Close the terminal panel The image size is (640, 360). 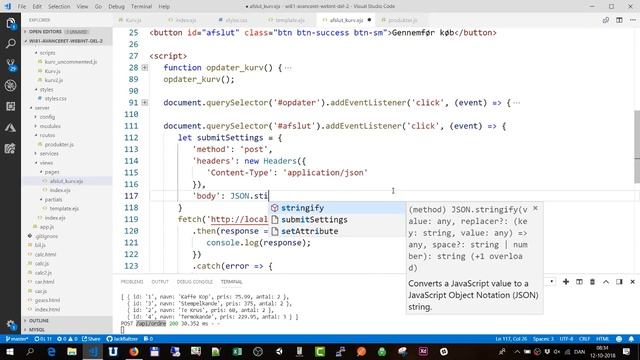[x=633, y=282]
